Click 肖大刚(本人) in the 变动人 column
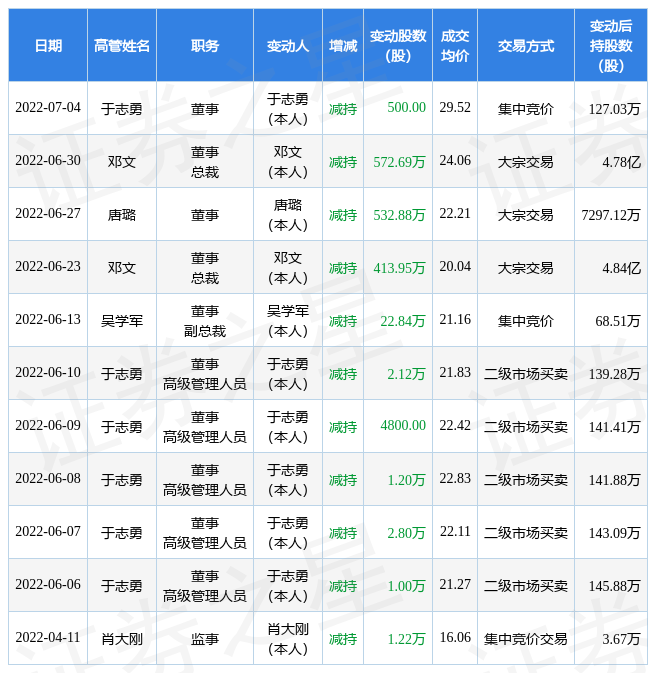 288,639
